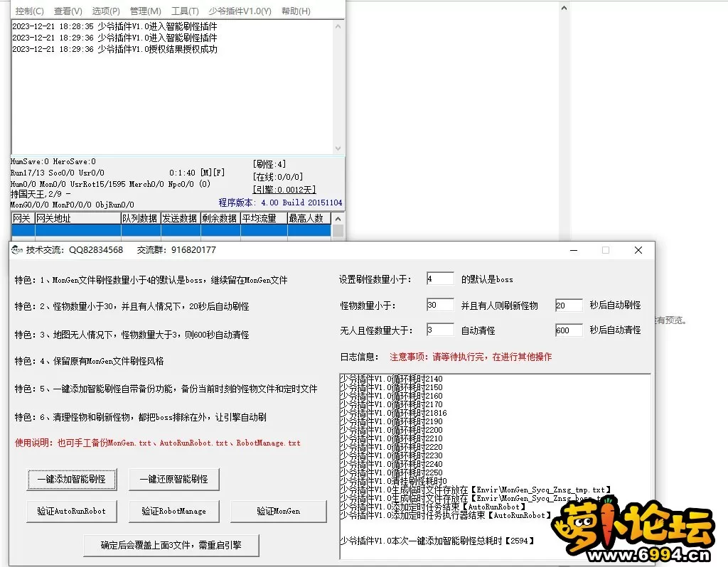
Task: Click the plugin window title bar icon
Action: (x=17, y=250)
